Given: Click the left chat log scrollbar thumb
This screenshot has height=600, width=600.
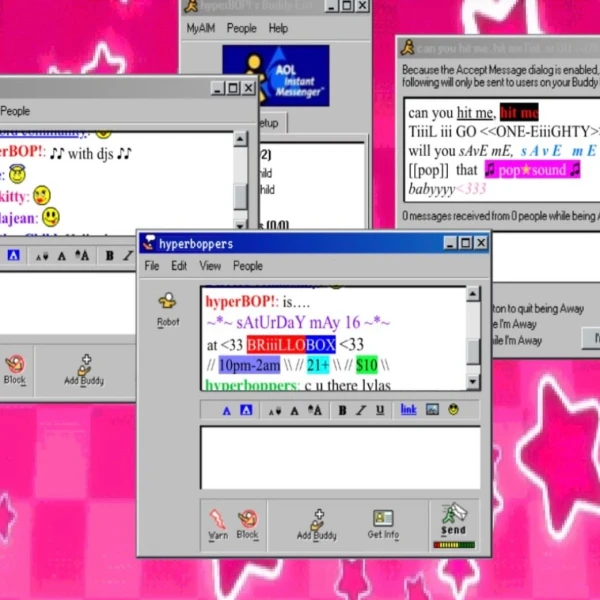Looking at the screenshot, I should [240, 197].
